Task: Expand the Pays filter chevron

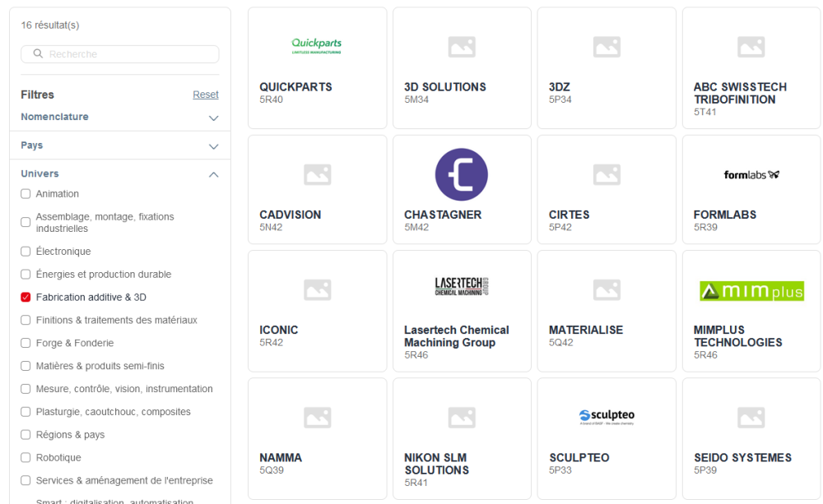Action: (x=214, y=146)
